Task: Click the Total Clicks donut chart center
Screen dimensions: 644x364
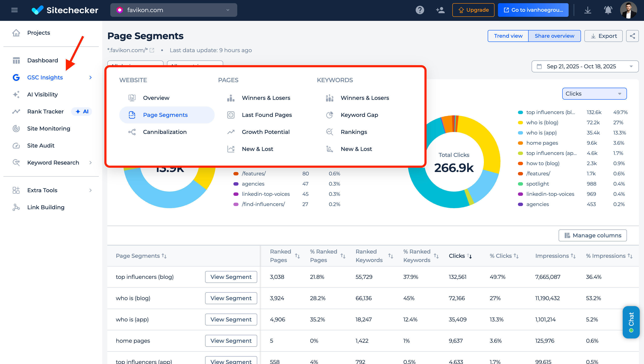Action: (454, 162)
